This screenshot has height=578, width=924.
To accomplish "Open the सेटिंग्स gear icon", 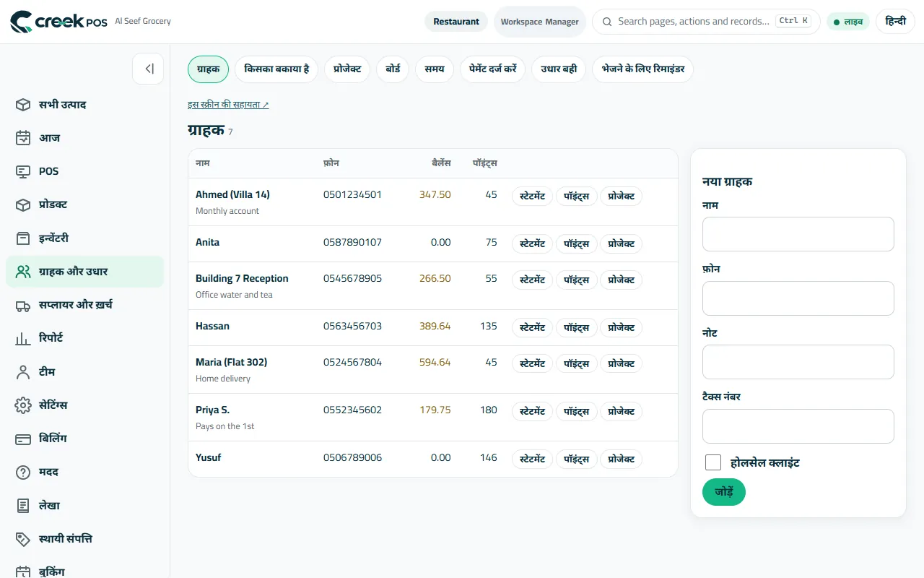I will [x=23, y=405].
